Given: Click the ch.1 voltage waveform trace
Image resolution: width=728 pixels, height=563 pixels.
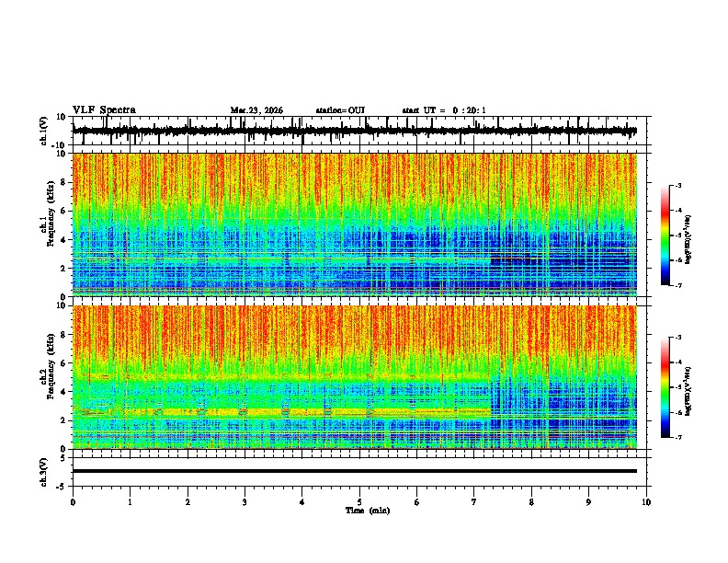Looking at the screenshot, I should click(x=355, y=131).
